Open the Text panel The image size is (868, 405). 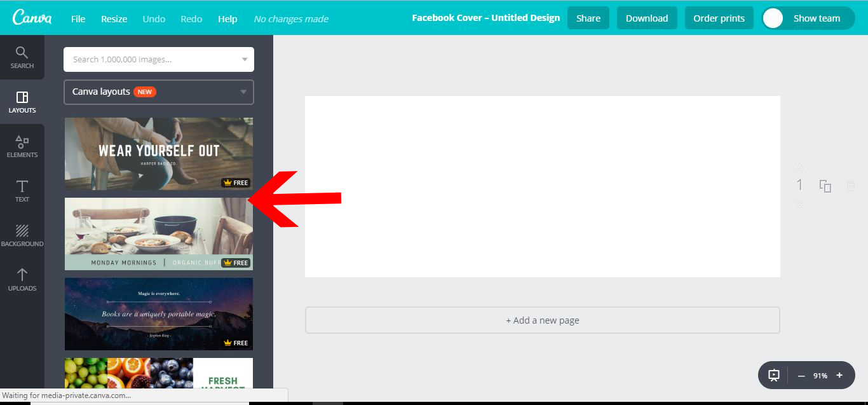(x=22, y=190)
